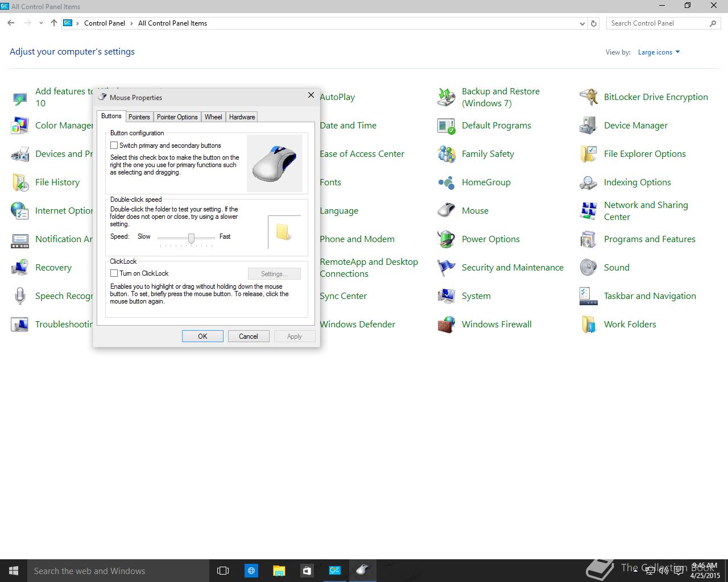Open the View by Large icons dropdown
Image resolution: width=728 pixels, height=582 pixels.
(x=659, y=52)
